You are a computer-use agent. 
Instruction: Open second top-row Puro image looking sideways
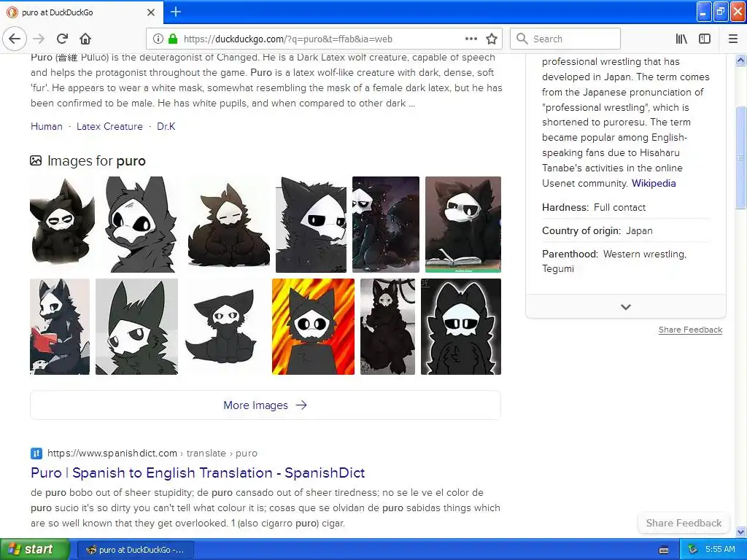coord(142,225)
